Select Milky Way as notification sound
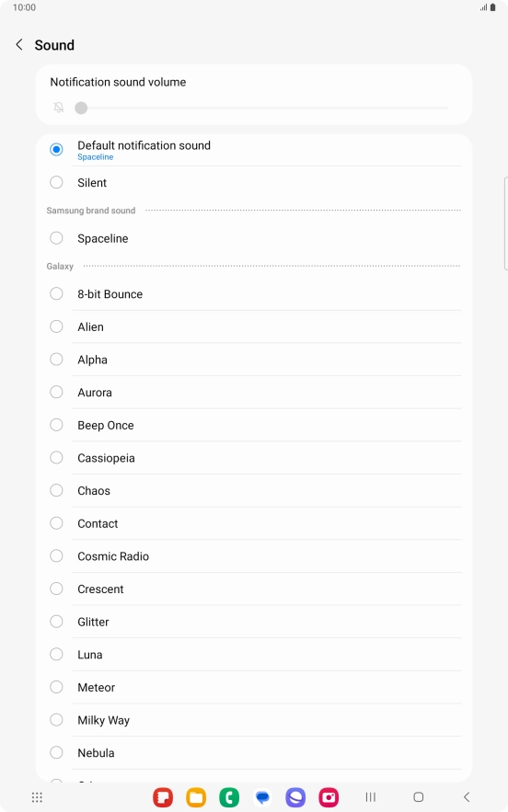The width and height of the screenshot is (508, 812). (x=253, y=720)
